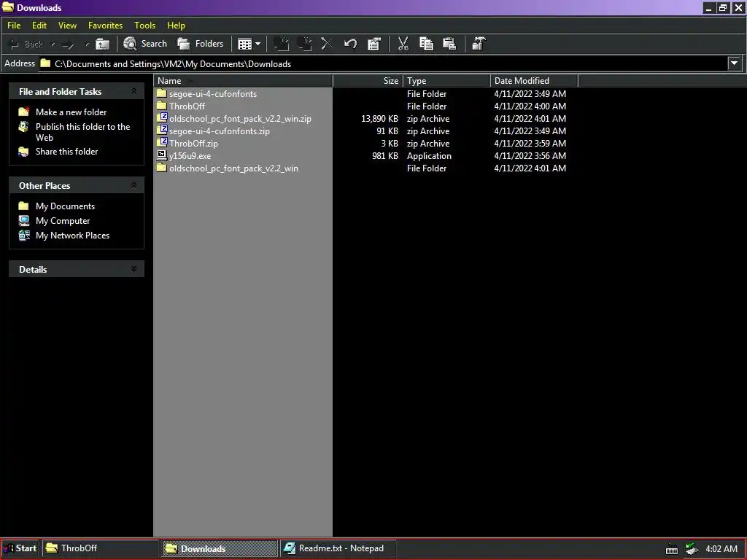Click the Move To toolbar icon
The height and width of the screenshot is (560, 747).
coord(281,44)
